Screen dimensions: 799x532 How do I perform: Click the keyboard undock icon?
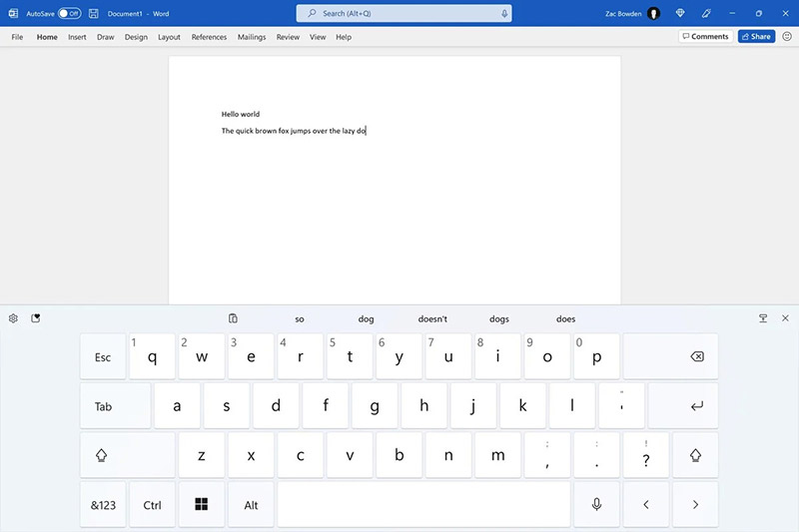[763, 318]
